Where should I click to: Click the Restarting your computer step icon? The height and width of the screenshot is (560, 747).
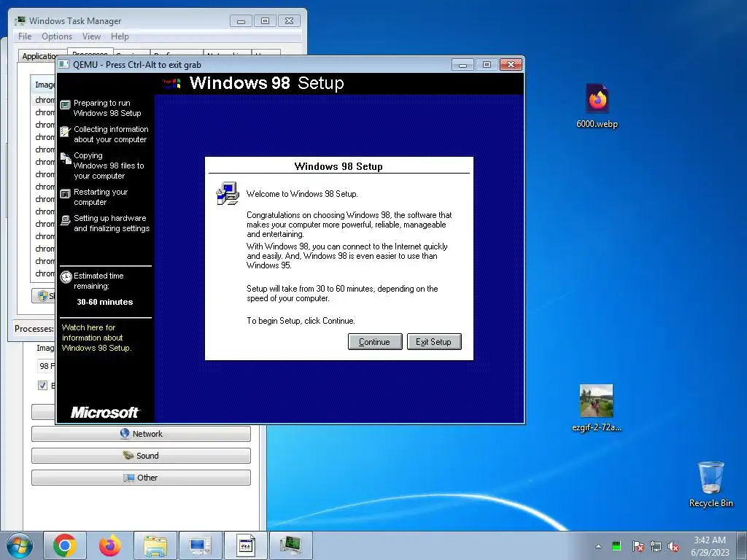click(65, 194)
